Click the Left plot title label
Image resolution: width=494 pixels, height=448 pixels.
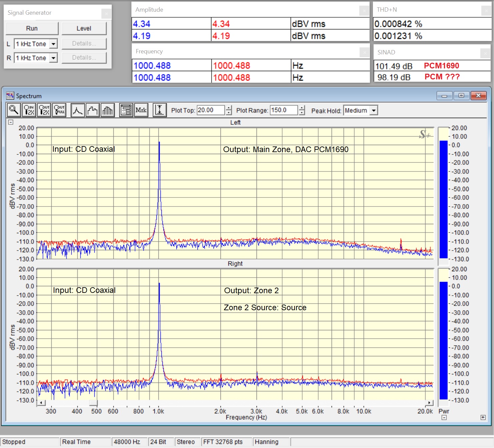point(235,122)
